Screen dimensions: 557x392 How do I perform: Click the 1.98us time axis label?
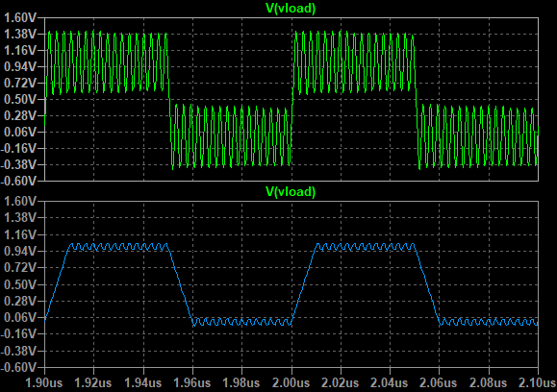click(241, 382)
